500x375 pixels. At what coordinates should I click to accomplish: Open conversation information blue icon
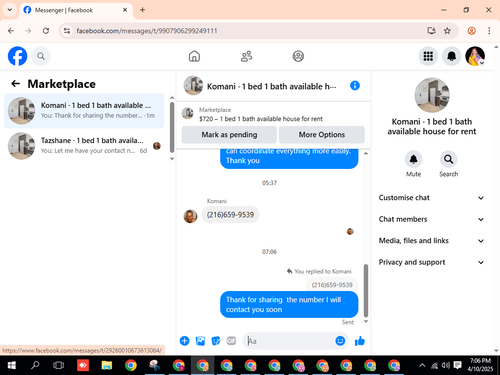[355, 86]
